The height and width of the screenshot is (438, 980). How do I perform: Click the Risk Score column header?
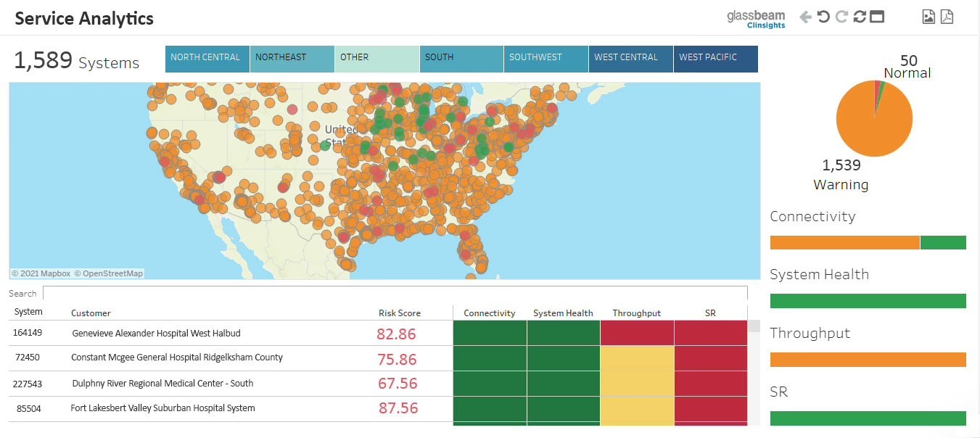click(x=400, y=313)
